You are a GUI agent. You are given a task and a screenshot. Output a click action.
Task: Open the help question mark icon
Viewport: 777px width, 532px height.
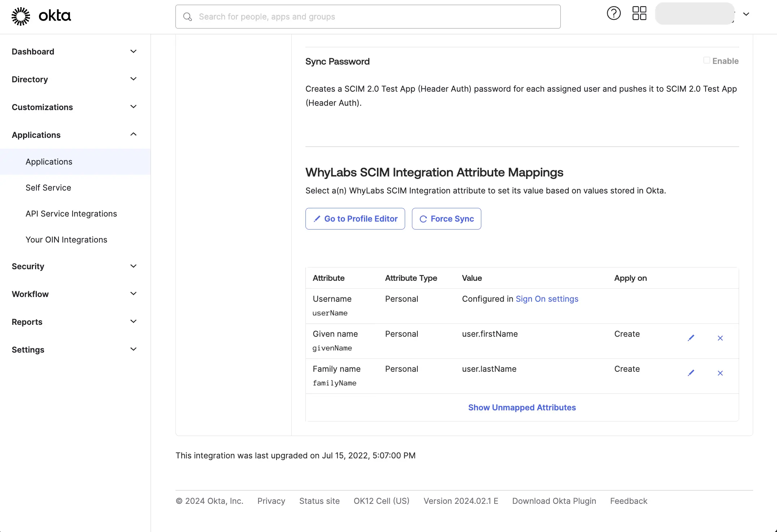[x=613, y=13]
